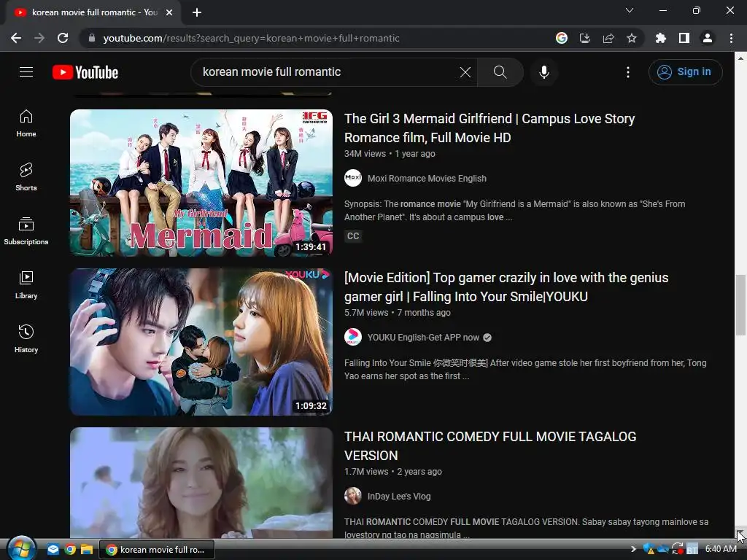Go forward with browser forward arrow

click(39, 38)
